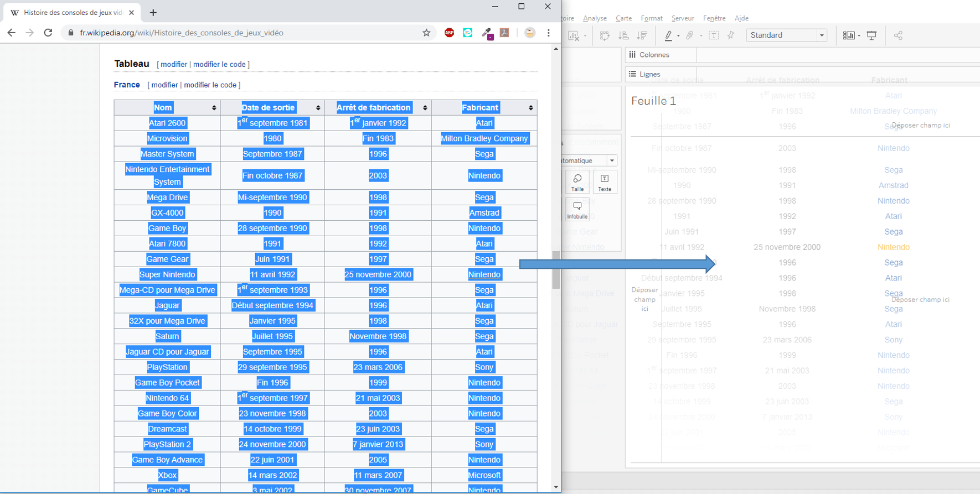Start Tableau presentation mode
This screenshot has height=494, width=980.
[x=872, y=35]
